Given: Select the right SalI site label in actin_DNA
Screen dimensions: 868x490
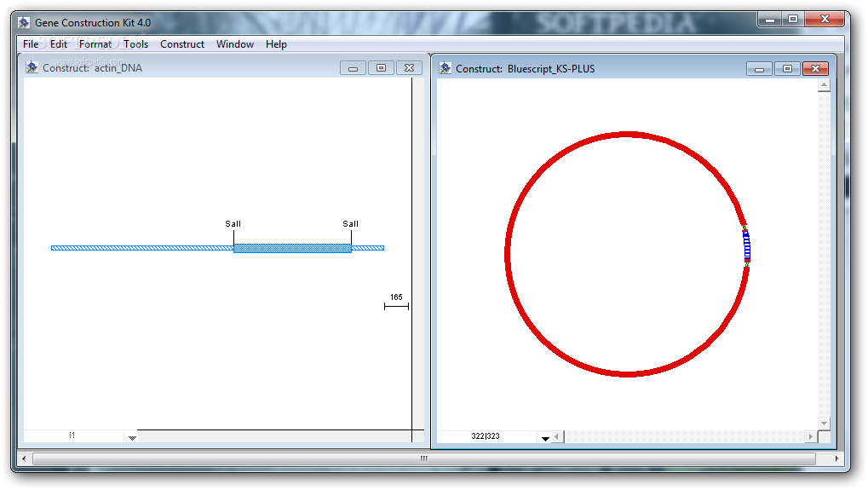Looking at the screenshot, I should (x=350, y=223).
